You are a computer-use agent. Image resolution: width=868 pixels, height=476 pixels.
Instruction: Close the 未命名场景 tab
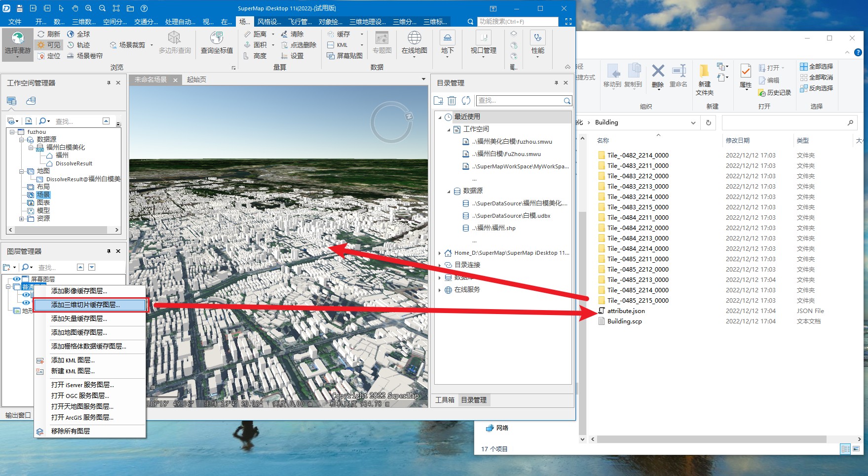(x=175, y=80)
